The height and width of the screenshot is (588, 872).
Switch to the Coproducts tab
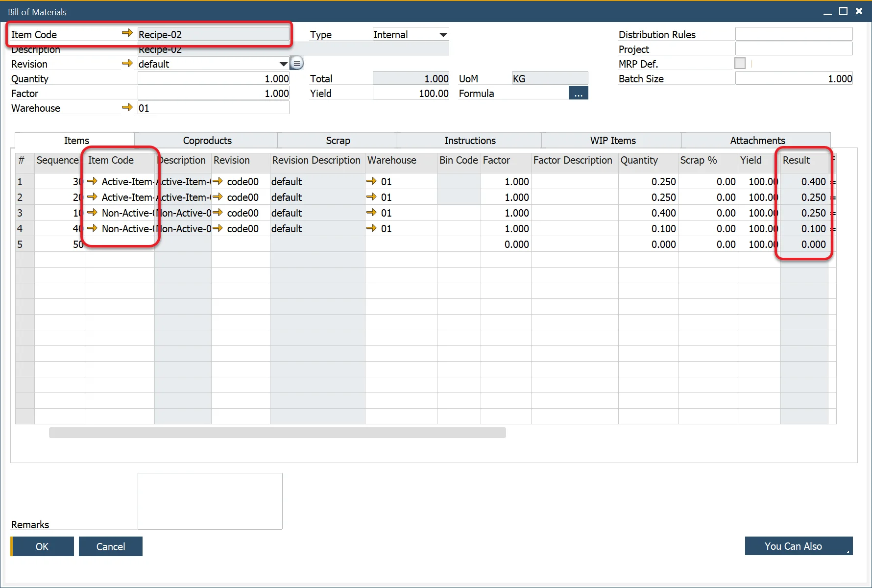(x=207, y=141)
